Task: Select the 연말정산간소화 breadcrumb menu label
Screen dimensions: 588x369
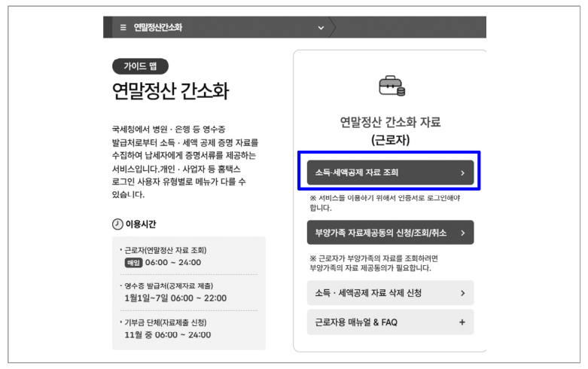Action: (158, 27)
